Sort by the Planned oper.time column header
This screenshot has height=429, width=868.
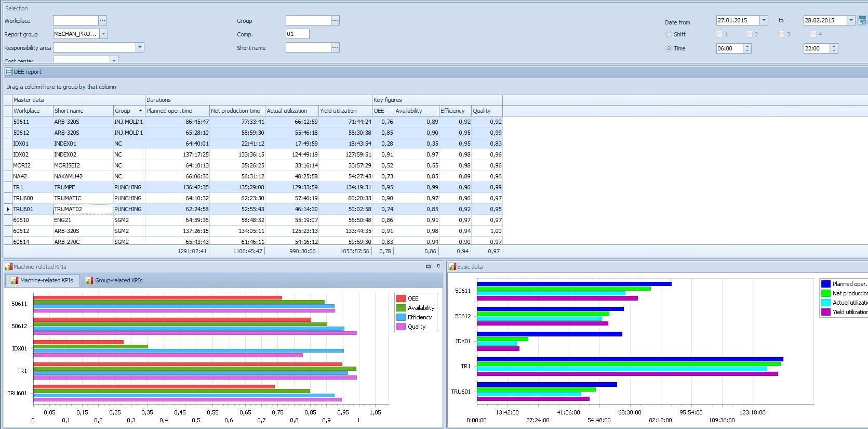[x=169, y=111]
